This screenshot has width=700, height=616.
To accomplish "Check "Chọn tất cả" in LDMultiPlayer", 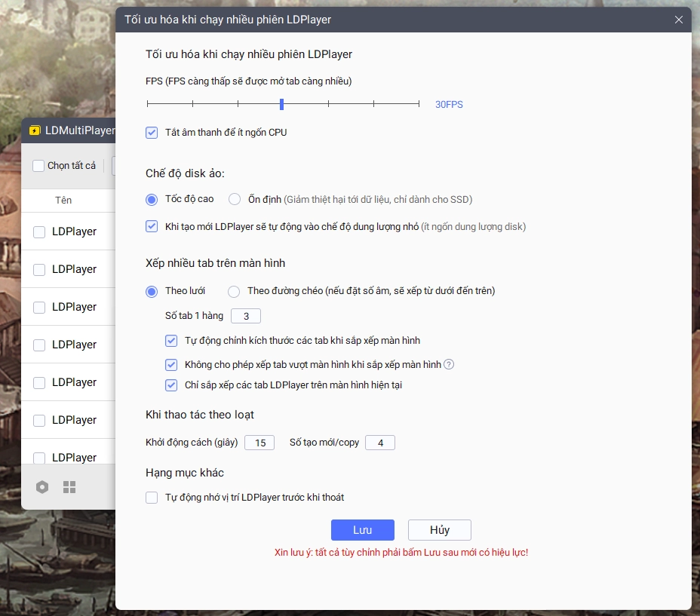I will 38,166.
